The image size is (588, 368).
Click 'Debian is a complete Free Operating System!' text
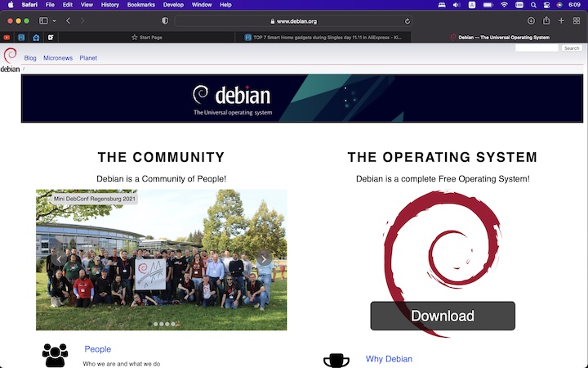443,179
